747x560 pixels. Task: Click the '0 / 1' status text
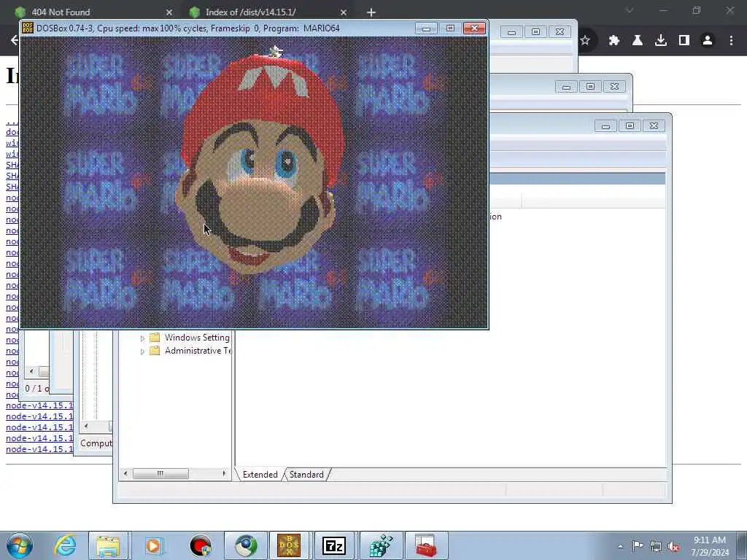click(x=36, y=389)
